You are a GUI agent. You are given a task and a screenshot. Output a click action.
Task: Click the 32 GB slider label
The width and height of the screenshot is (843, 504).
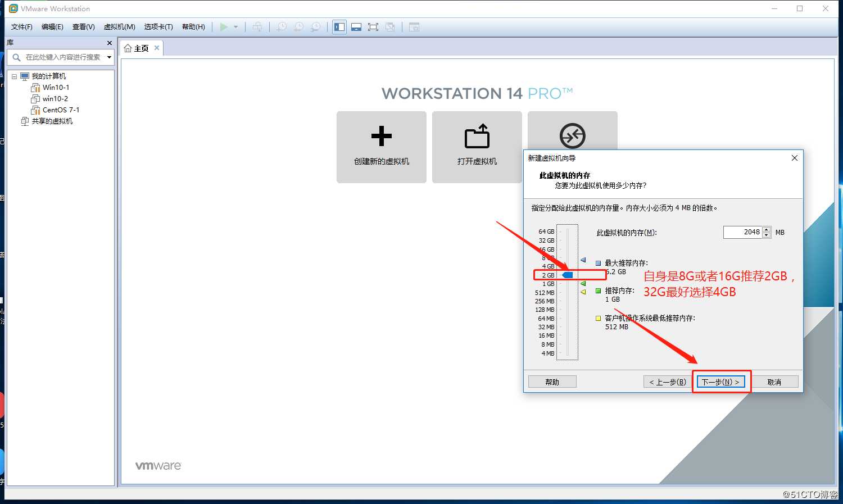tap(546, 240)
